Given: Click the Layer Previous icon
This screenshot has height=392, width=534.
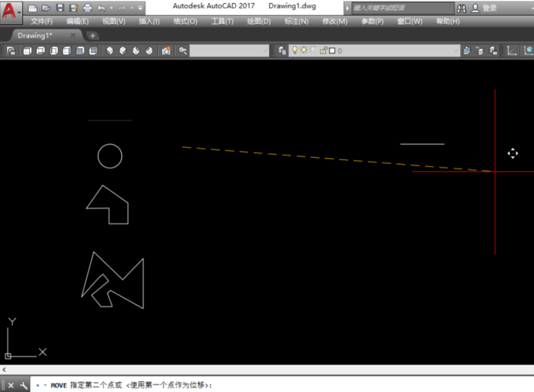Looking at the screenshot, I should pos(480,50).
